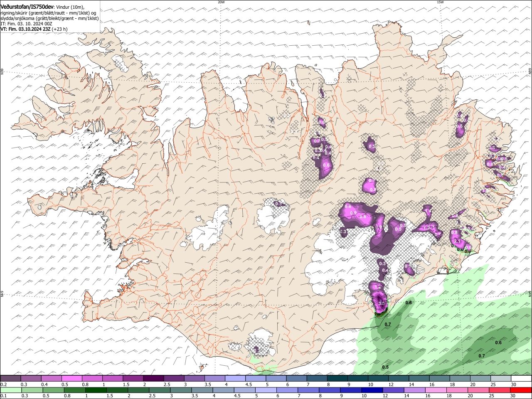Select the bright red 30 swatch in lower rain legend
Viewport: 532px width, 399px height.
coord(521,390)
